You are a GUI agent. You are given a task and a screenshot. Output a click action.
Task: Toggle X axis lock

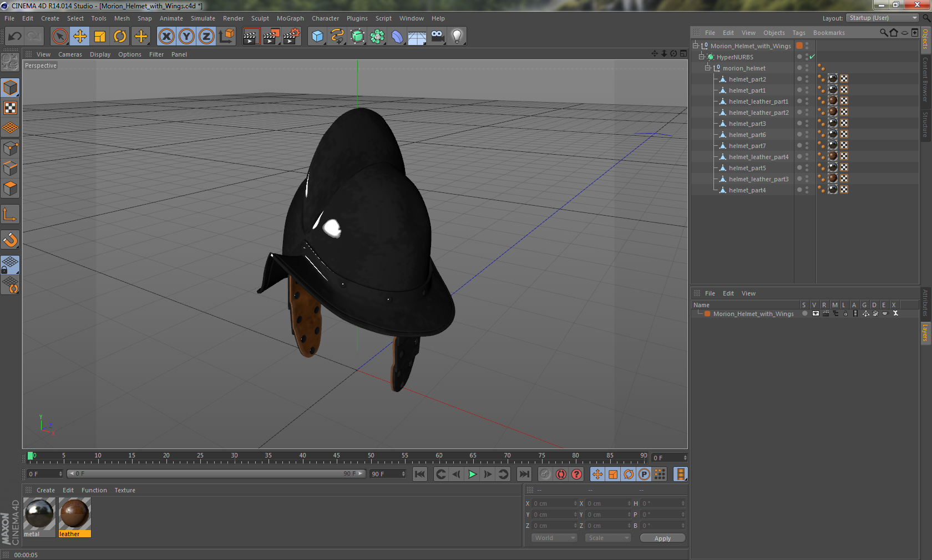point(166,37)
